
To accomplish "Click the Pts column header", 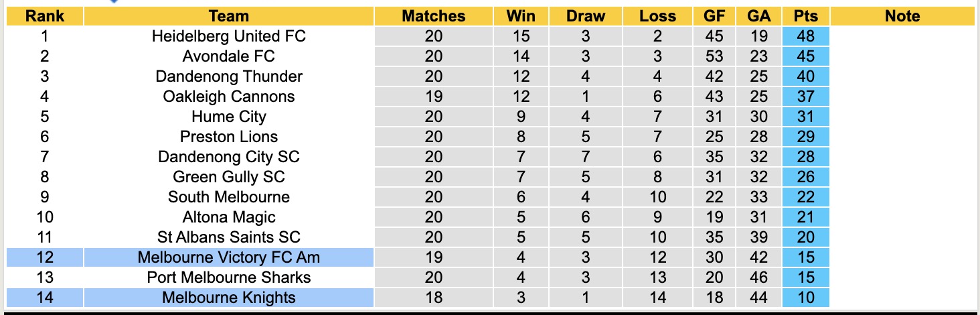I will pos(805,16).
